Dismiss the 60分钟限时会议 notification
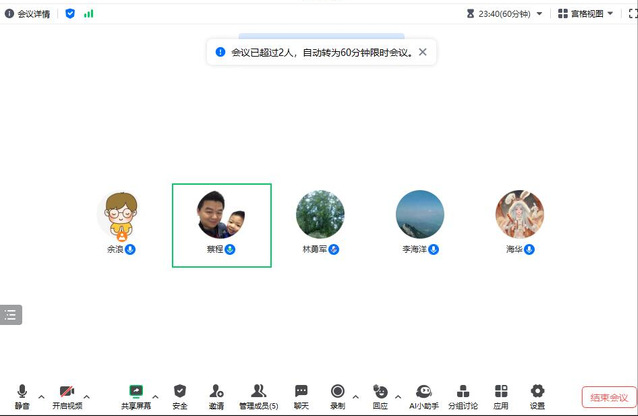638x416 pixels. (x=422, y=52)
